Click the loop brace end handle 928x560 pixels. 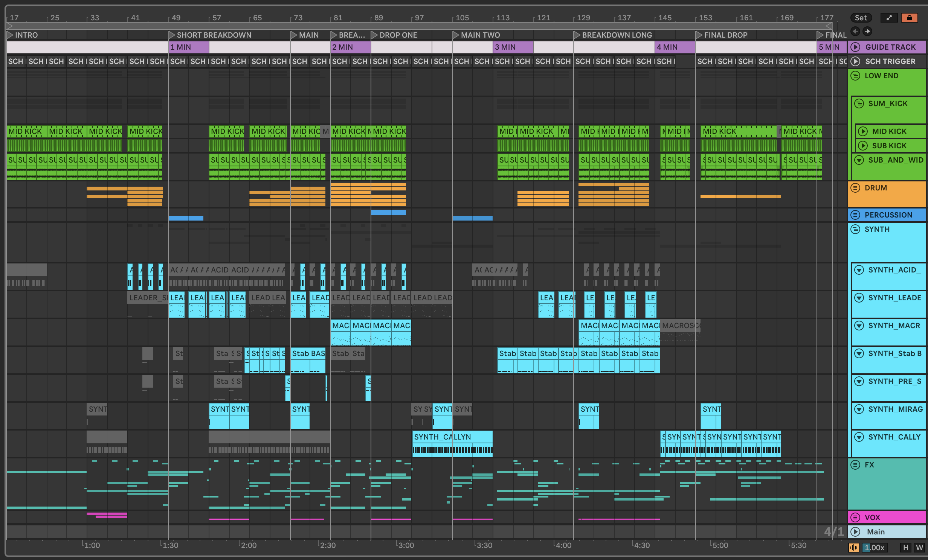[829, 26]
